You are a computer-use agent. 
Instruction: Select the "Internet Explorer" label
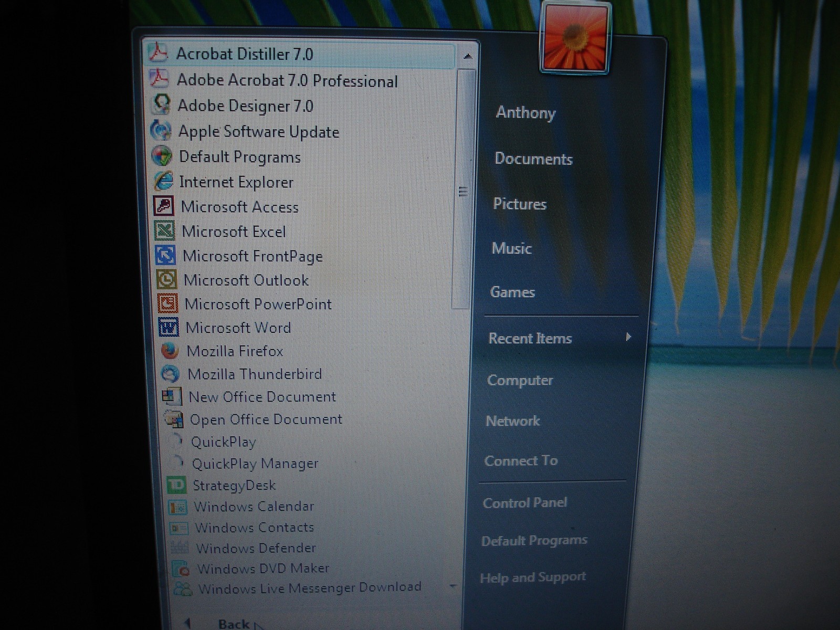236,182
